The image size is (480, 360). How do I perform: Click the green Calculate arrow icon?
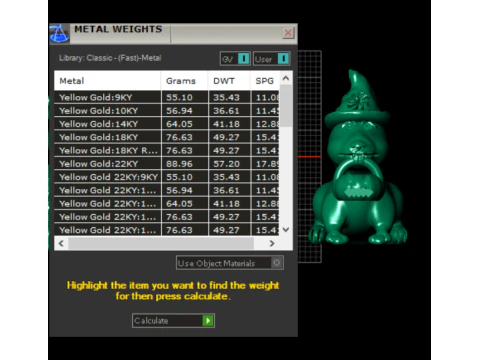coord(208,321)
